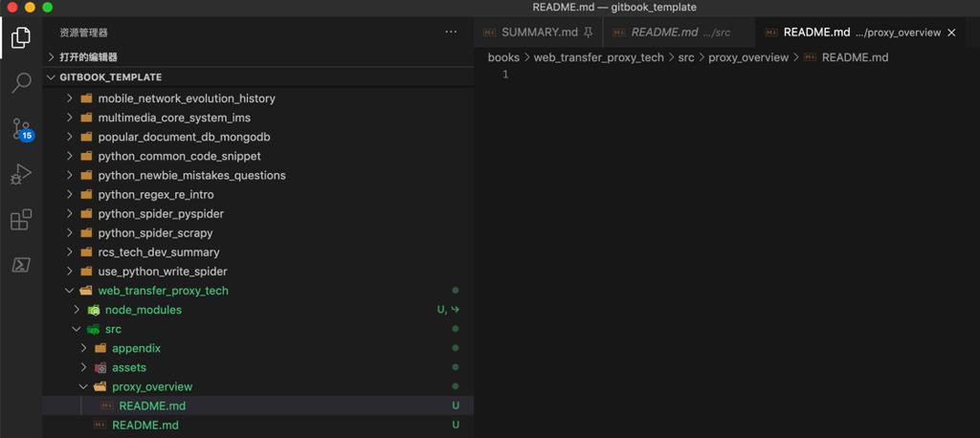Click proxy_overview in the breadcrumb path

pos(748,57)
